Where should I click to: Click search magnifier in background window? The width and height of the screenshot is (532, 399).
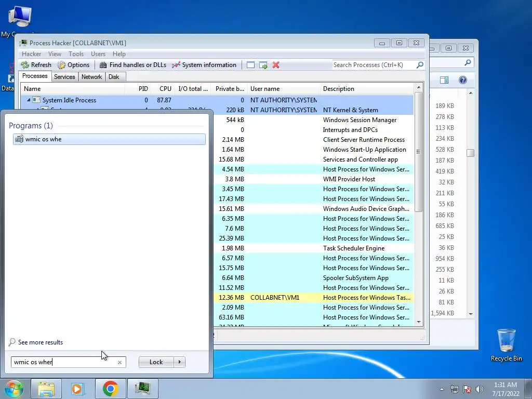pos(468,62)
